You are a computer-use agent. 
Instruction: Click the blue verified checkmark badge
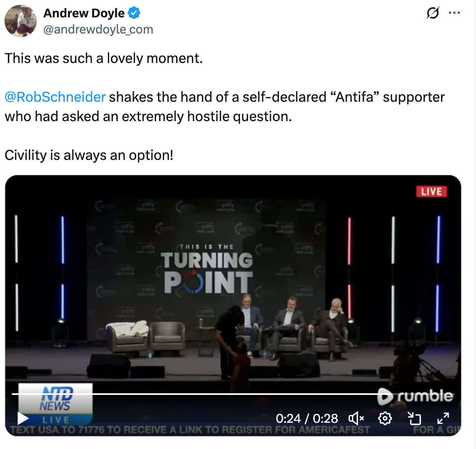pos(134,13)
